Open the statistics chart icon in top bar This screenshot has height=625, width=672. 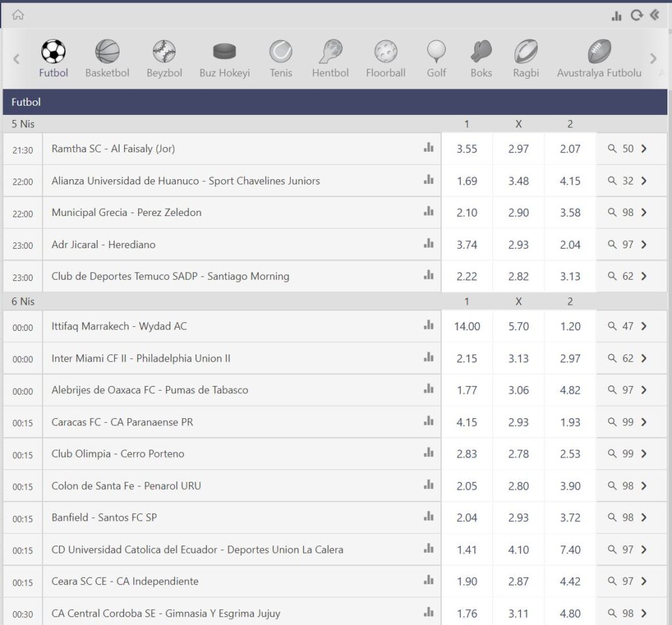616,16
